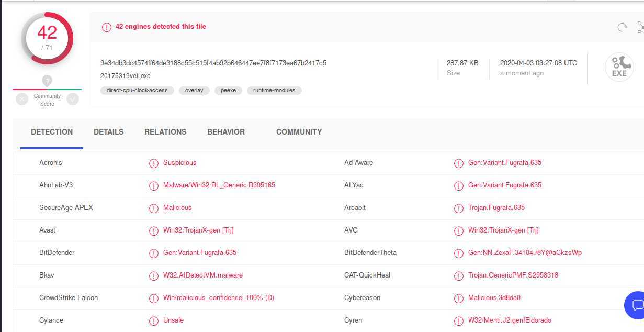This screenshot has width=644, height=332.
Task: Click the 'a moment ago' analysis time
Action: point(522,73)
